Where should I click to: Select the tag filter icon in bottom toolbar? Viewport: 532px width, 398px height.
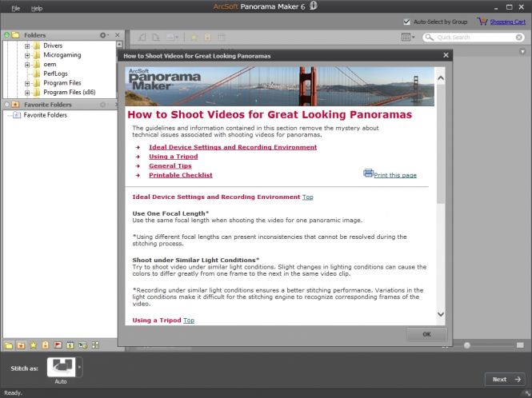pos(46,345)
